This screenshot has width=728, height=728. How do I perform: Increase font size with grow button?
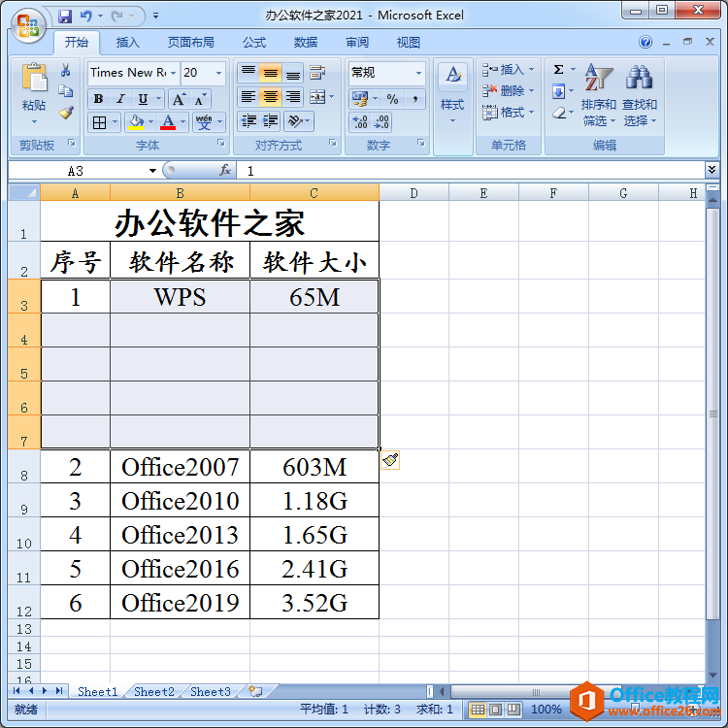click(179, 99)
